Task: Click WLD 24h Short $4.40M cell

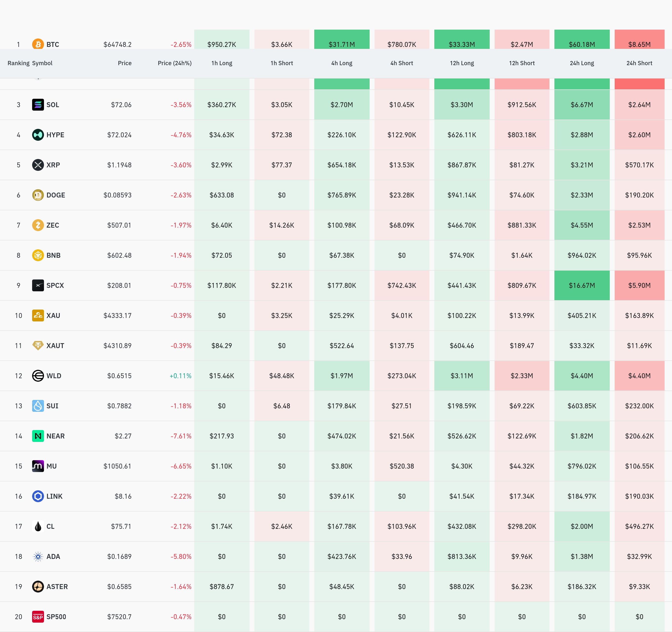Action: [639, 375]
